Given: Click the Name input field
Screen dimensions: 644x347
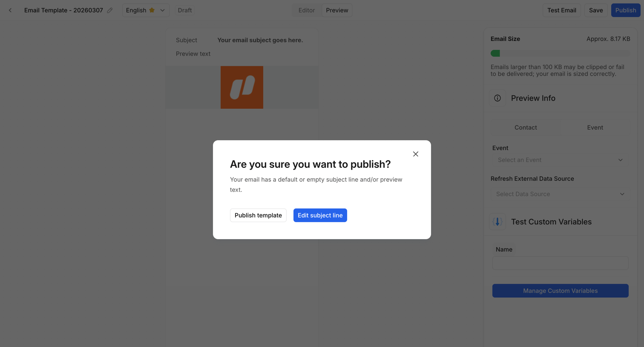Looking at the screenshot, I should [561, 263].
